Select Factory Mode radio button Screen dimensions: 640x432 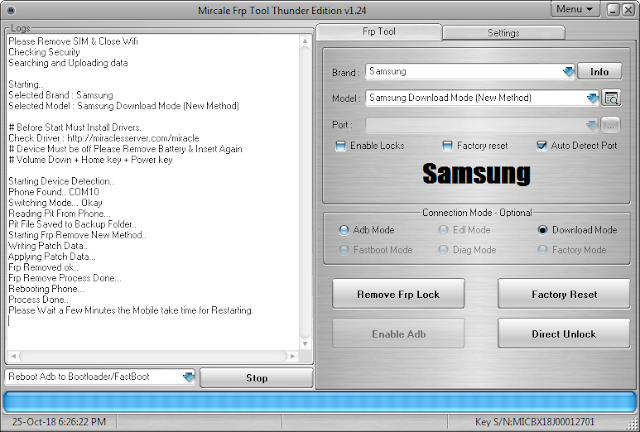[x=542, y=249]
